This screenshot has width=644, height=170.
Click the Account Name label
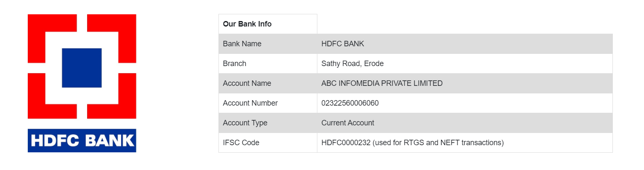coord(247,83)
